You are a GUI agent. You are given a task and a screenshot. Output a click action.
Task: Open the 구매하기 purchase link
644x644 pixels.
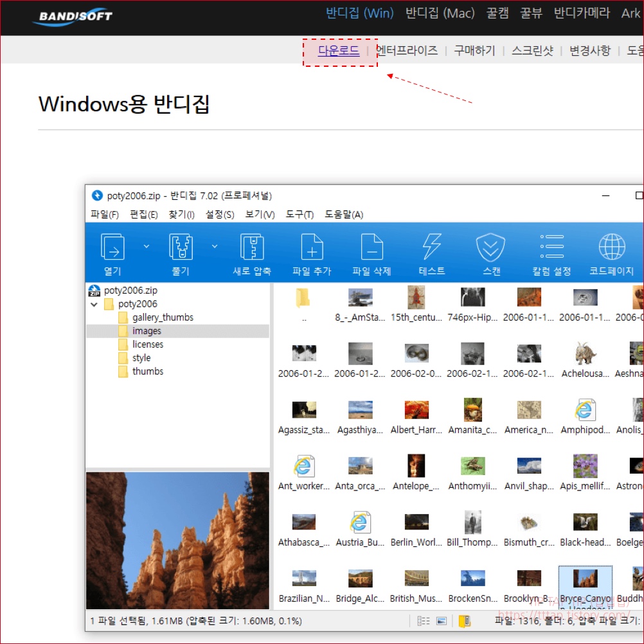pos(474,51)
